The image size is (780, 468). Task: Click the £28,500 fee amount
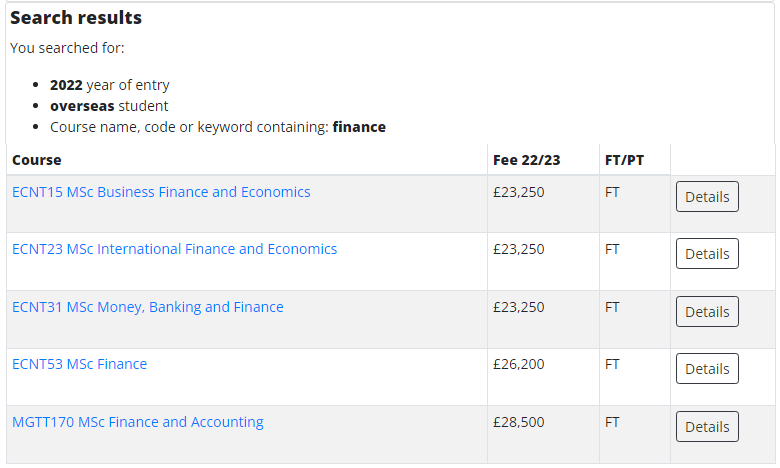[x=519, y=422]
